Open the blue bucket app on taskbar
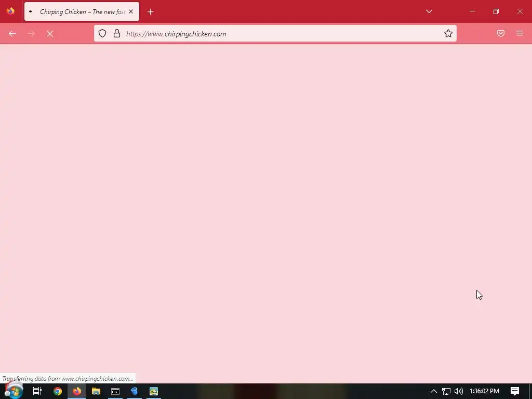 click(135, 391)
